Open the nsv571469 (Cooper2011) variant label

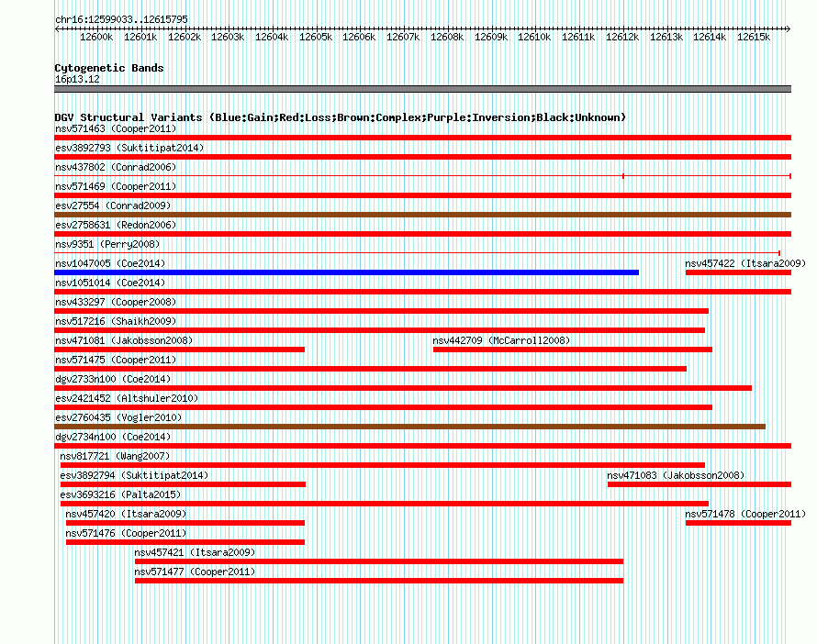pyautogui.click(x=116, y=186)
